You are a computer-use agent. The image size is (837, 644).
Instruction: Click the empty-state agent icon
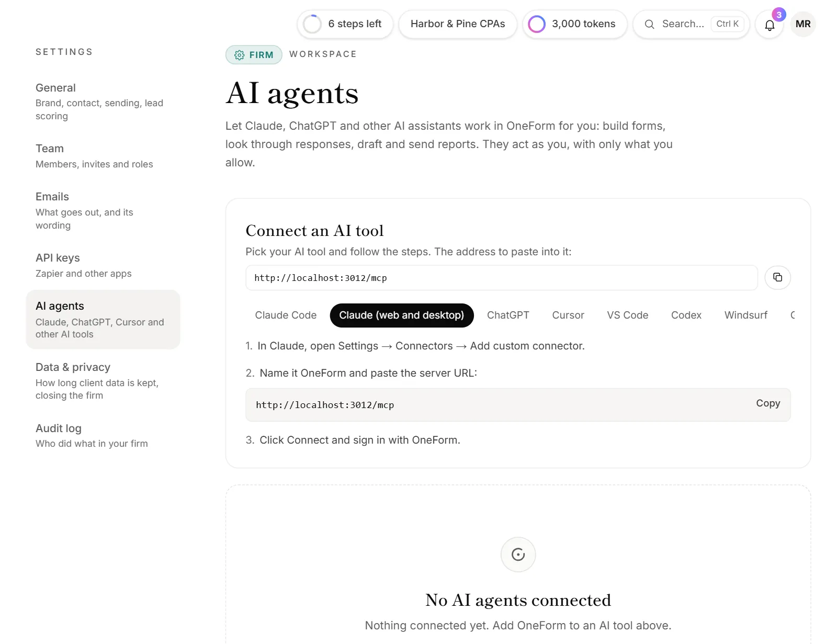518,555
